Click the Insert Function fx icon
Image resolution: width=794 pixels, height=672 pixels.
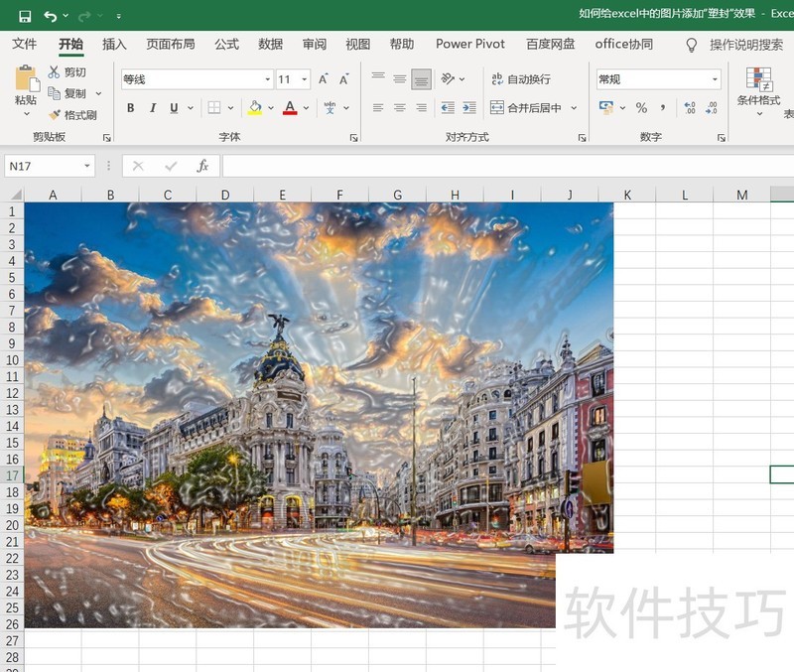(x=202, y=166)
